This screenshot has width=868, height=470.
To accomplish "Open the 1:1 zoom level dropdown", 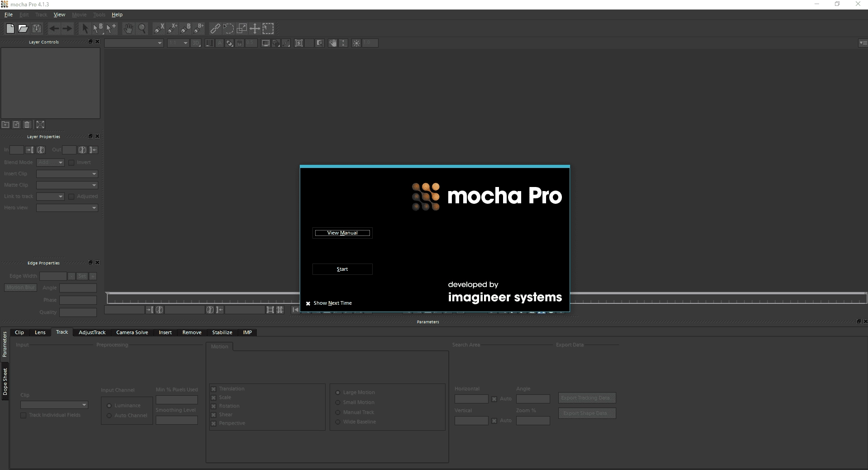I will click(x=178, y=43).
